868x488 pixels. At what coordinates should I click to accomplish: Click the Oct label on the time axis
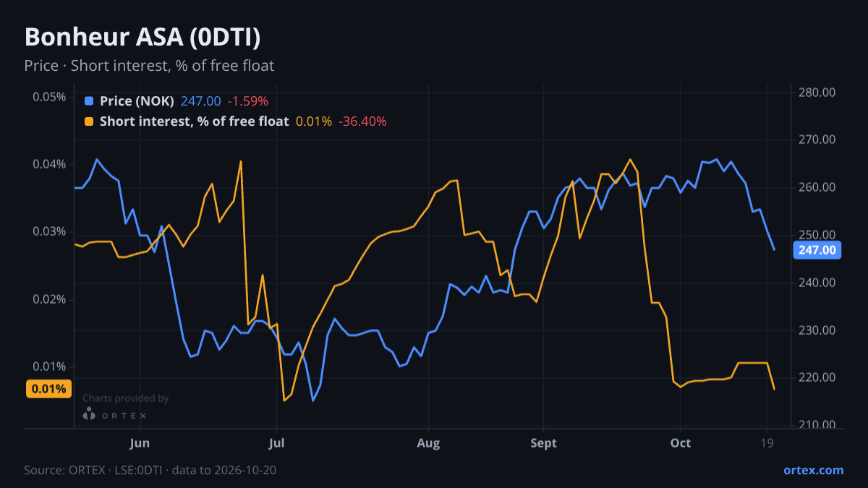point(680,443)
